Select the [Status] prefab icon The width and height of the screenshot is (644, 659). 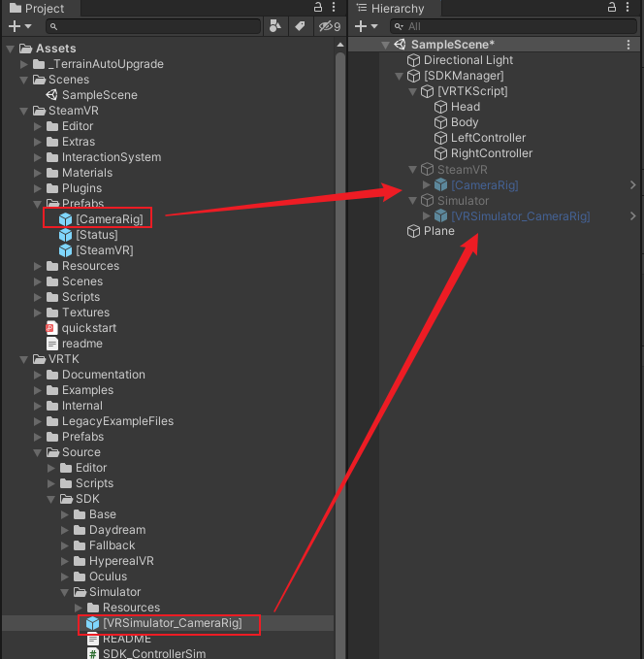click(x=65, y=235)
